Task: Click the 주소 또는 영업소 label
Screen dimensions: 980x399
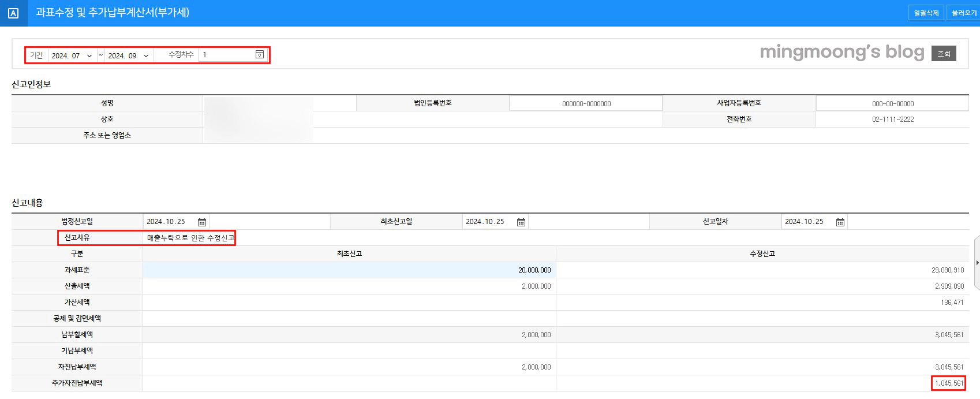Action: tap(107, 136)
